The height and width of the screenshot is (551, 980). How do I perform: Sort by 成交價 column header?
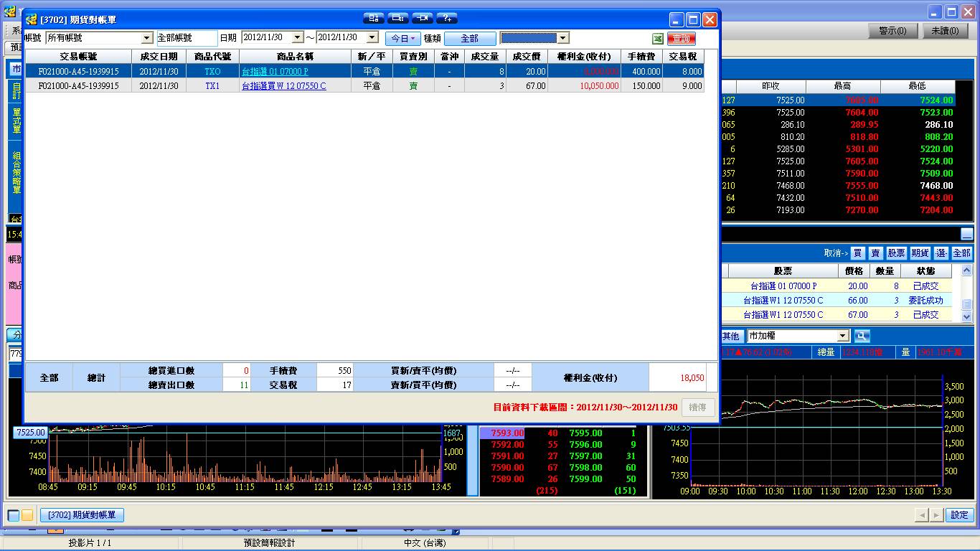[527, 57]
